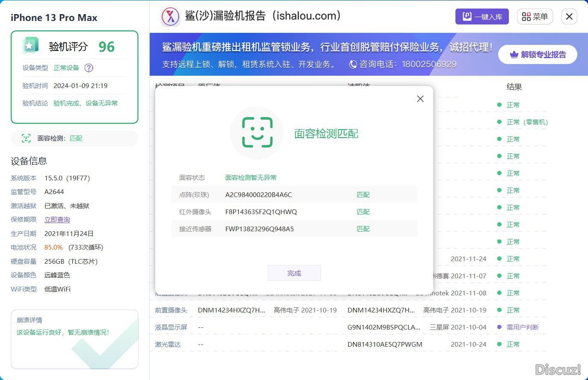Click the battery status 85.0% value

tap(53, 247)
